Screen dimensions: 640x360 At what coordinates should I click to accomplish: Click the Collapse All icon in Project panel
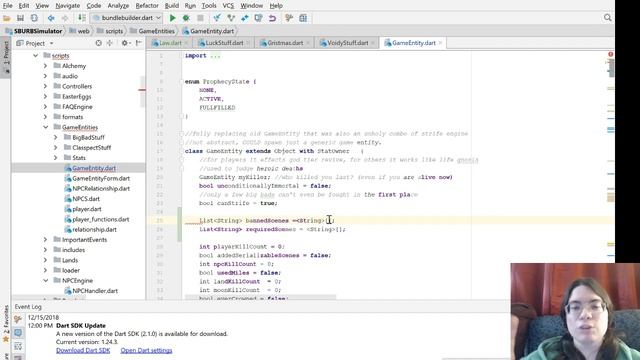coord(109,43)
